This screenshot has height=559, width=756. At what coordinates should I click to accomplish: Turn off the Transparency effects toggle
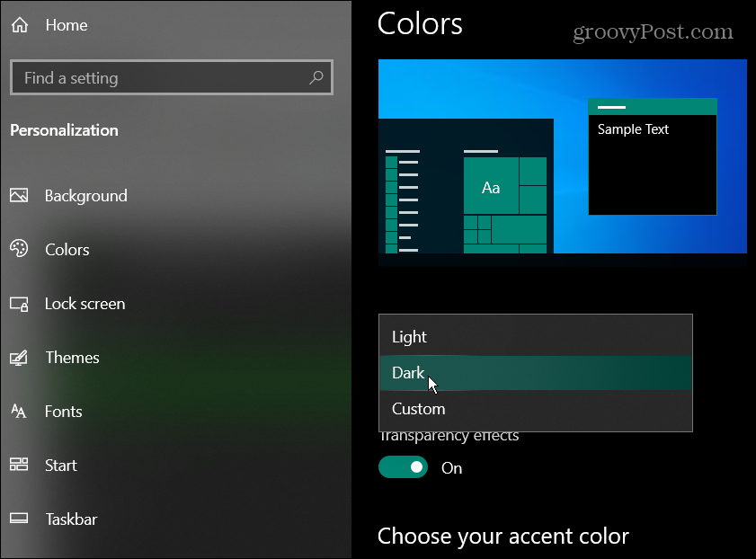point(403,467)
